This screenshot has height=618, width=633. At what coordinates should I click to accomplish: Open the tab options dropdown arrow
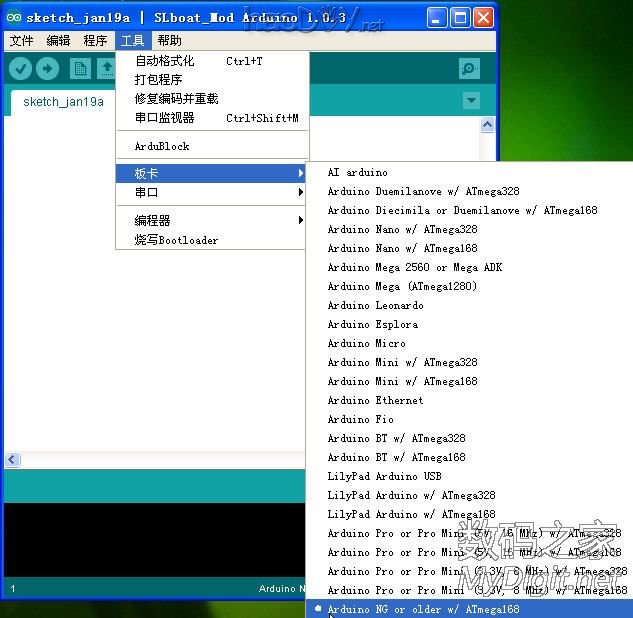point(471,101)
